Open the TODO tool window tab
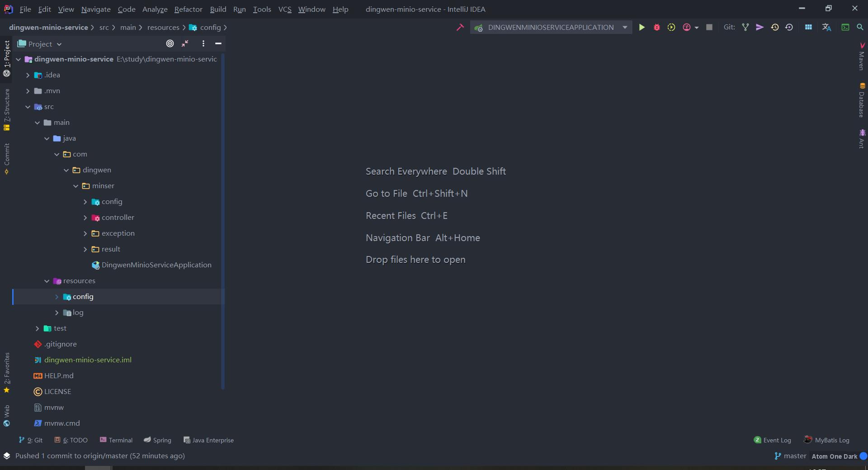Screen dimensions: 868x470 [x=71, y=440]
